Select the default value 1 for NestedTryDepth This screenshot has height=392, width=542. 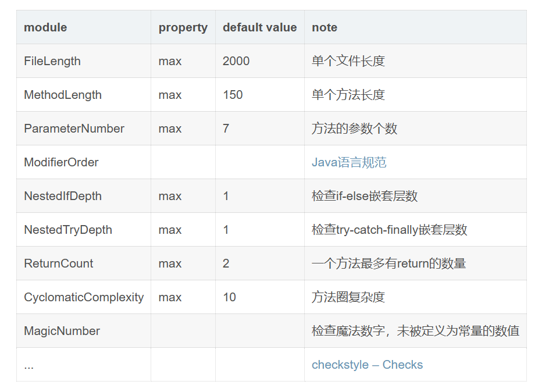tap(226, 230)
